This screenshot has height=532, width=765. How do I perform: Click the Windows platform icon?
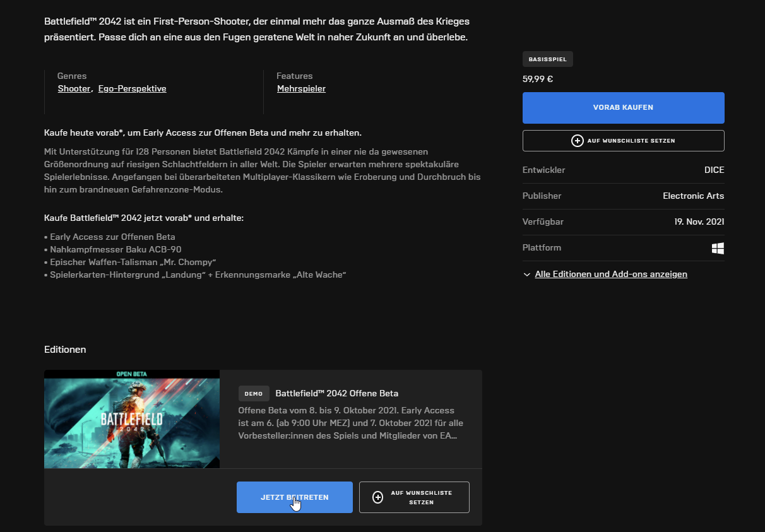pyautogui.click(x=718, y=248)
